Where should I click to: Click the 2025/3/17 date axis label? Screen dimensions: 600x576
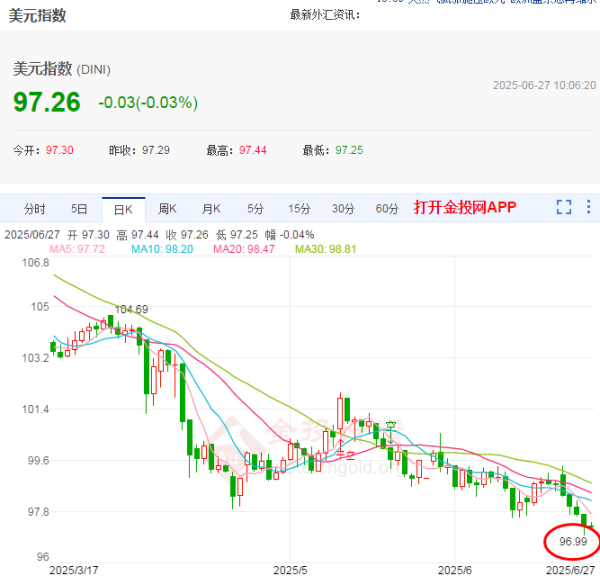(73, 570)
